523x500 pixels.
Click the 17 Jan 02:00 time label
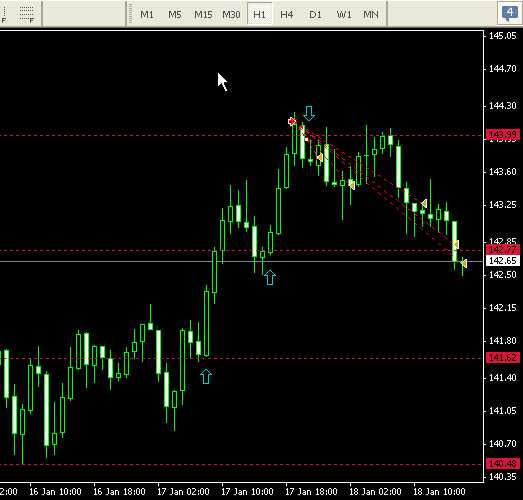(x=183, y=492)
